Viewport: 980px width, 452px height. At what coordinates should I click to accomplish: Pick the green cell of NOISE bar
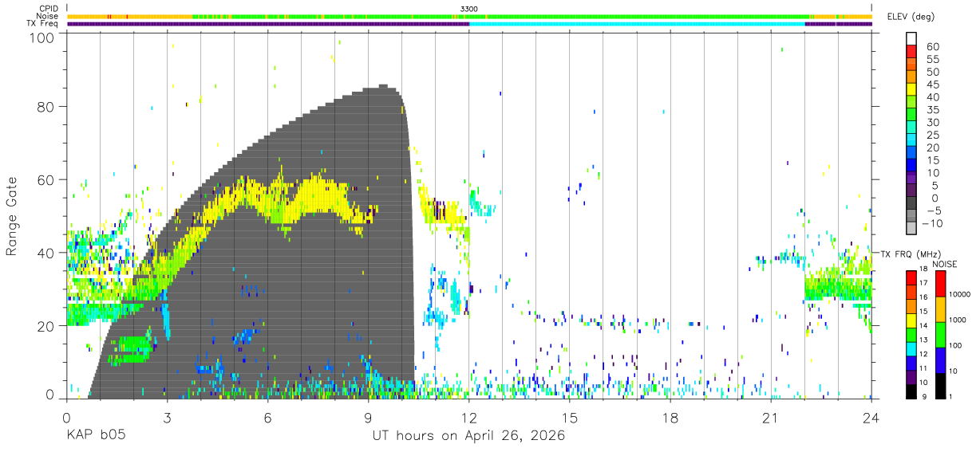point(942,334)
